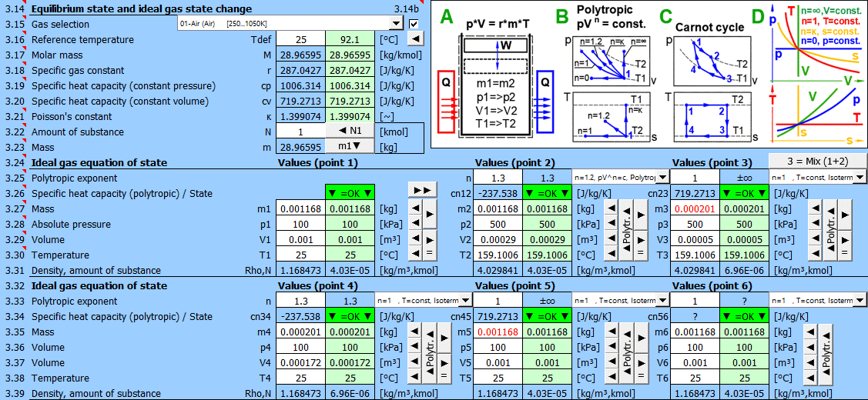Click the '3 = Mix (1+2)' button
This screenshot has width=868, height=400.
coord(815,162)
